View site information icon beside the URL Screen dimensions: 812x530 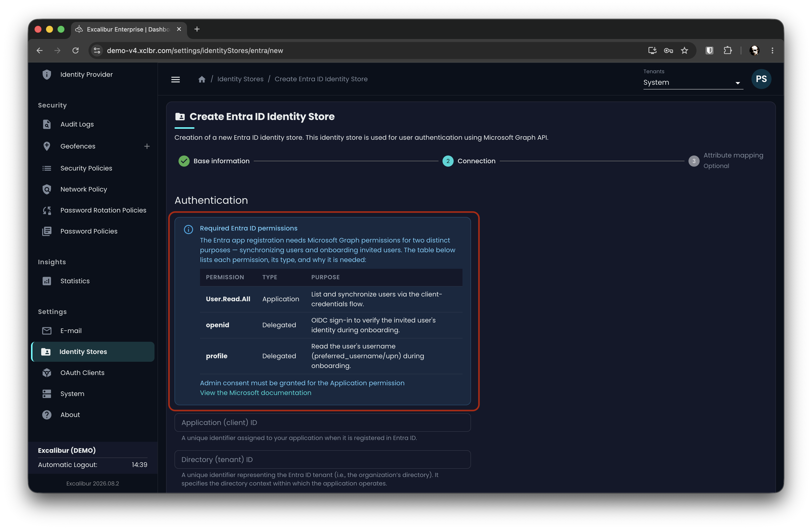click(x=97, y=50)
